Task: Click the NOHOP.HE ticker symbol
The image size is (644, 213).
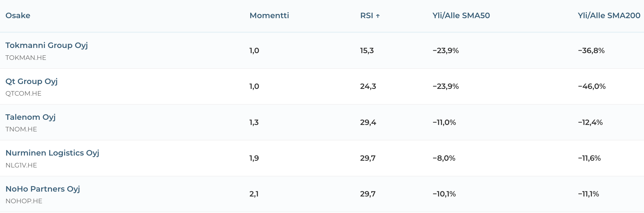Action: (x=24, y=201)
